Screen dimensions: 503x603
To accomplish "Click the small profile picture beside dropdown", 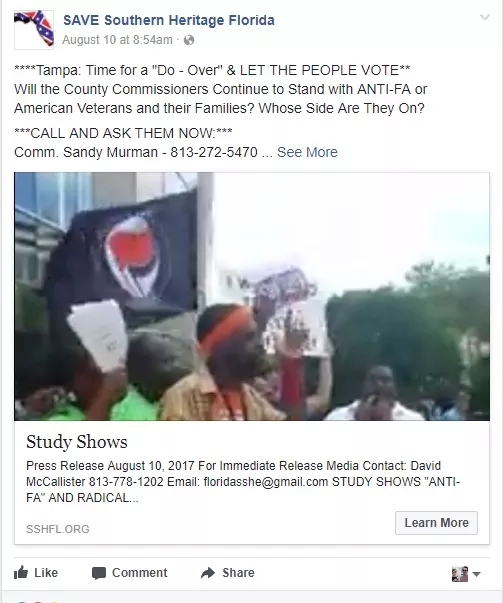I will [x=460, y=574].
